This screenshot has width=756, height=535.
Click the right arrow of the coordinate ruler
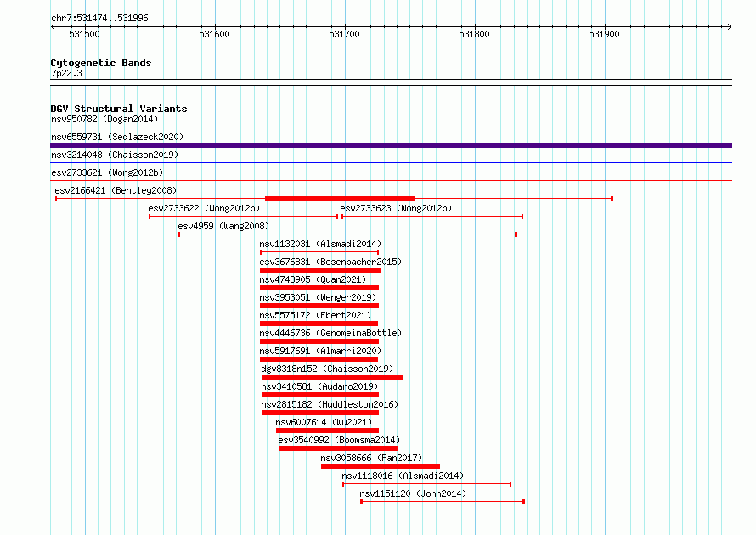(x=730, y=26)
